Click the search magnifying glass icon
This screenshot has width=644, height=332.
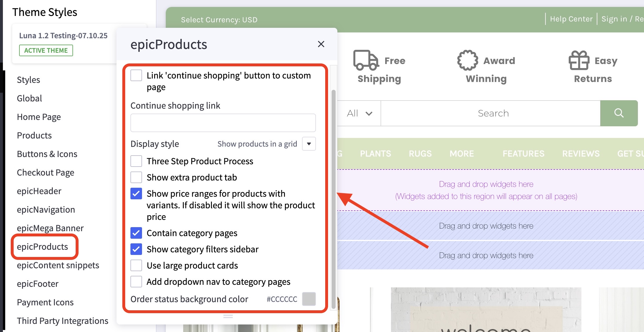coord(619,113)
